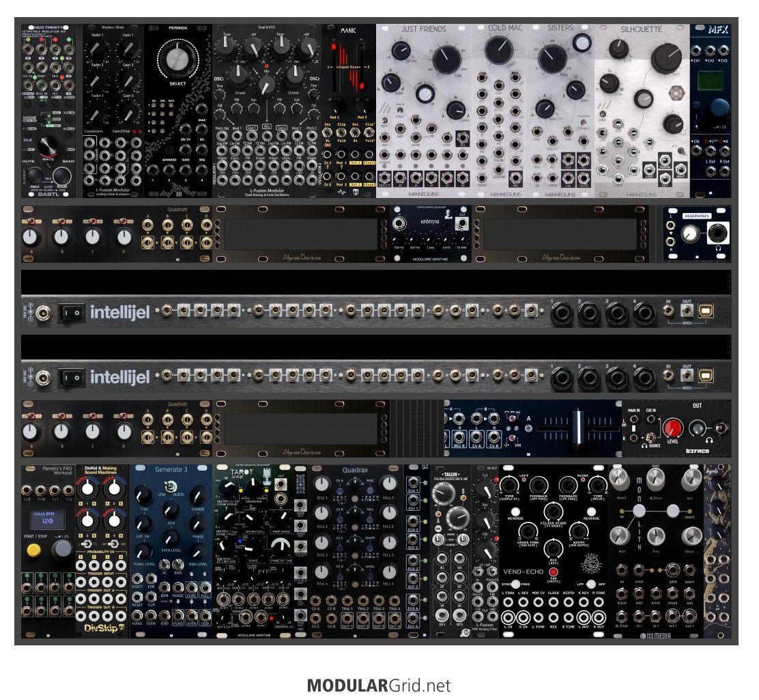Click the L IN jack on Veno-Echo
This screenshot has height=700, width=759.
(x=508, y=617)
